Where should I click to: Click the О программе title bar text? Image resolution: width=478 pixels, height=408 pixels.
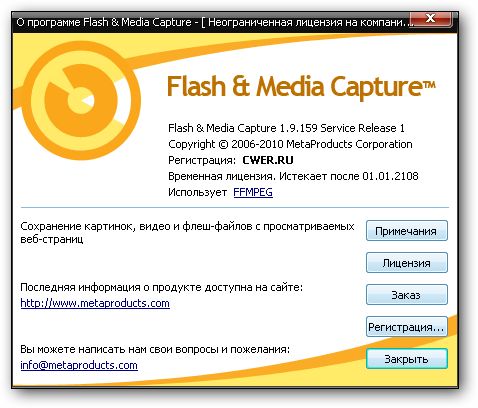pos(213,23)
